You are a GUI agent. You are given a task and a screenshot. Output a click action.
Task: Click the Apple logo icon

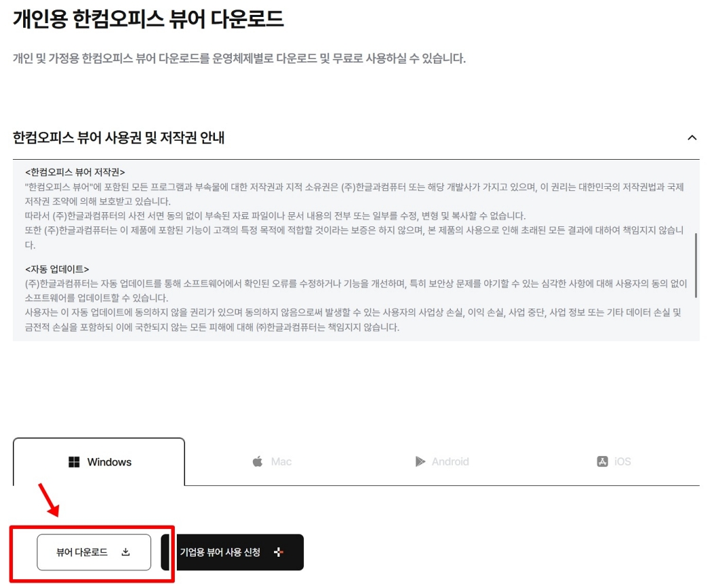point(258,462)
